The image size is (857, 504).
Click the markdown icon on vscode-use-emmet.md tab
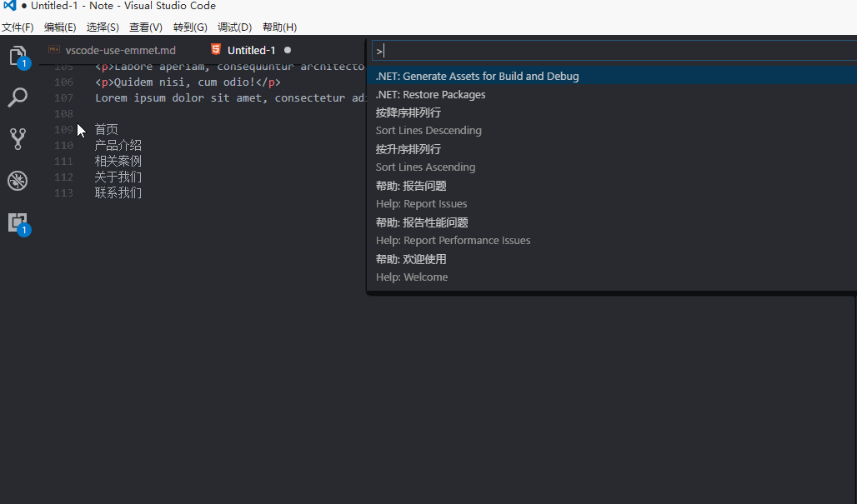[54, 50]
